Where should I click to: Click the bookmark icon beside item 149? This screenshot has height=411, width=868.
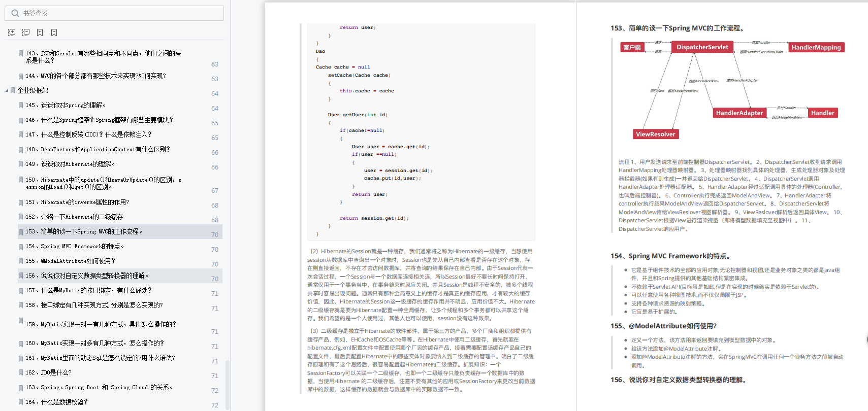tap(21, 164)
